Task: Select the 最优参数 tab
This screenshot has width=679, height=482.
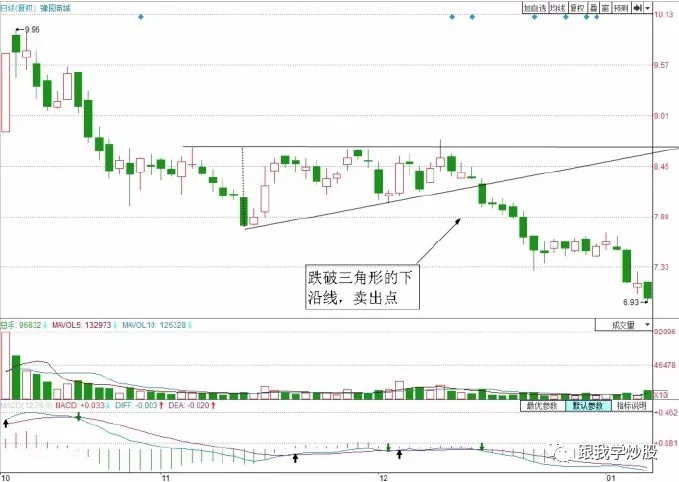Action: (x=542, y=406)
